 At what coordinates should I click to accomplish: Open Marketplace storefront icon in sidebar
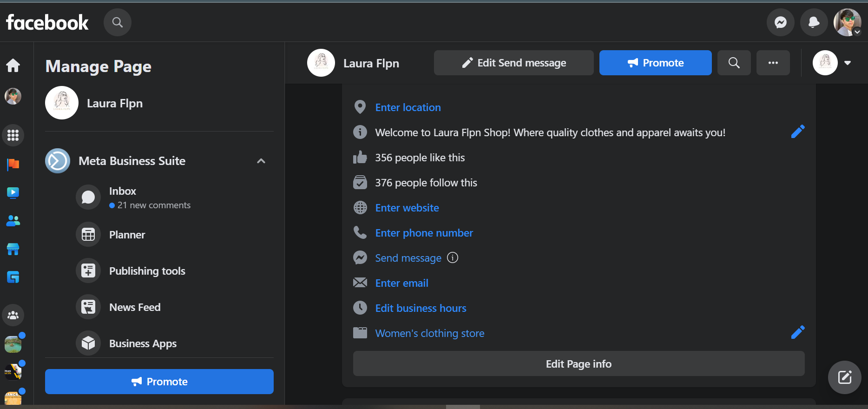pos(13,249)
